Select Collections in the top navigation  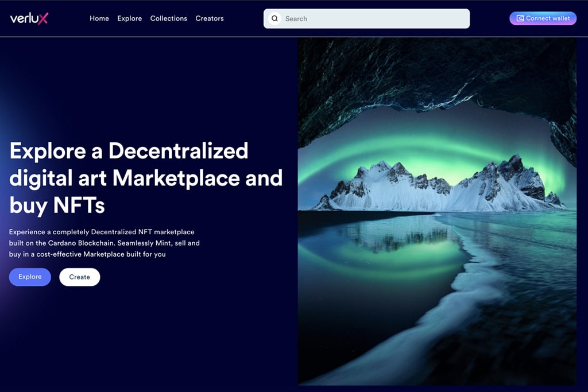(168, 18)
